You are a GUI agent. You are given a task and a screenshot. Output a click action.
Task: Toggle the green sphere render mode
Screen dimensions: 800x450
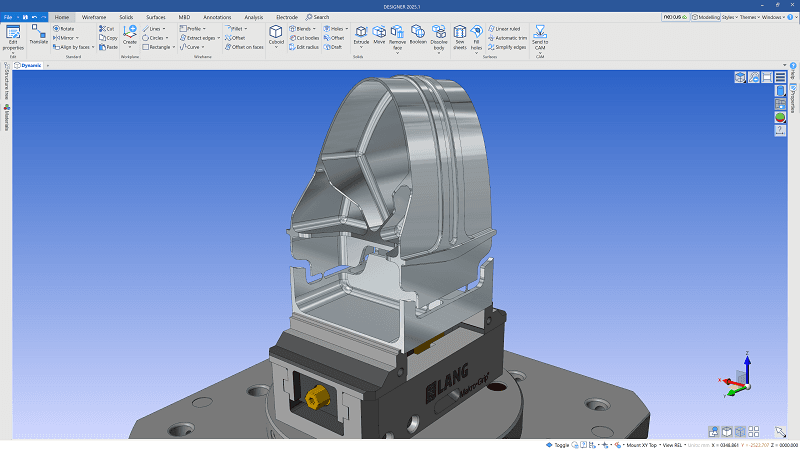click(779, 117)
